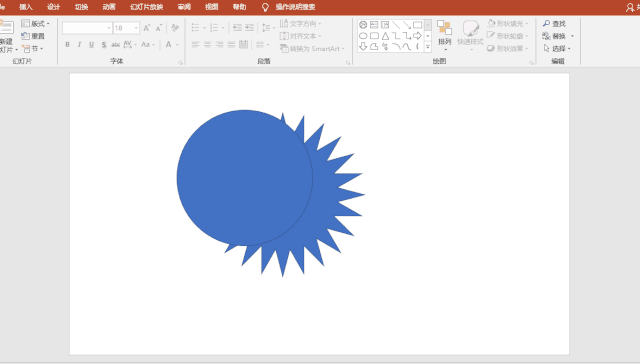The height and width of the screenshot is (364, 640).
Task: Open the Arrange (排列) dropdown
Action: 444,36
